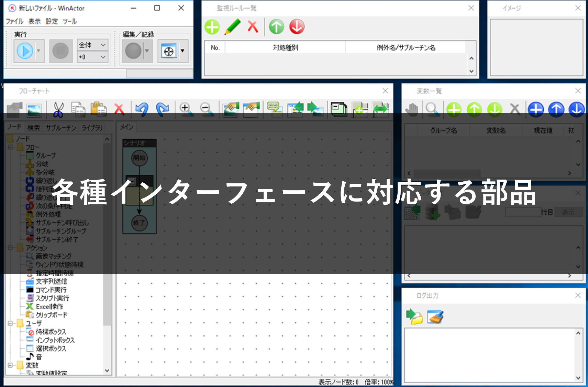
Task: Collapse the 変数 folder in node tree
Action: [x=10, y=365]
